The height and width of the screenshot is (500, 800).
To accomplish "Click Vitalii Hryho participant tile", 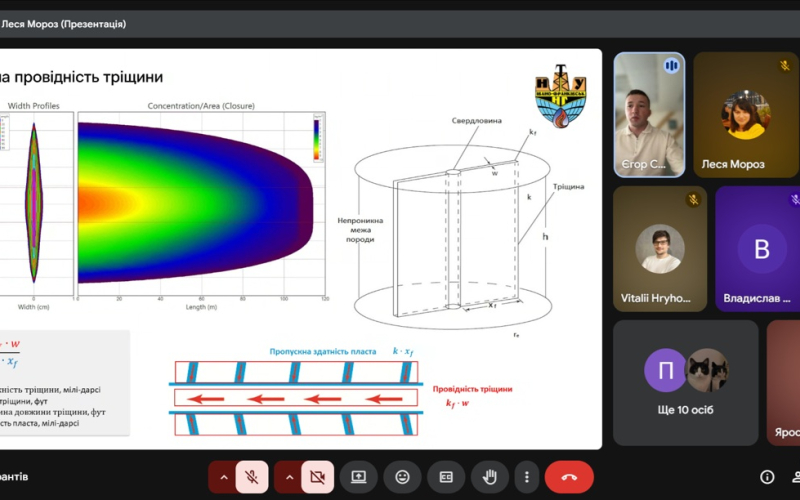I will click(x=660, y=248).
